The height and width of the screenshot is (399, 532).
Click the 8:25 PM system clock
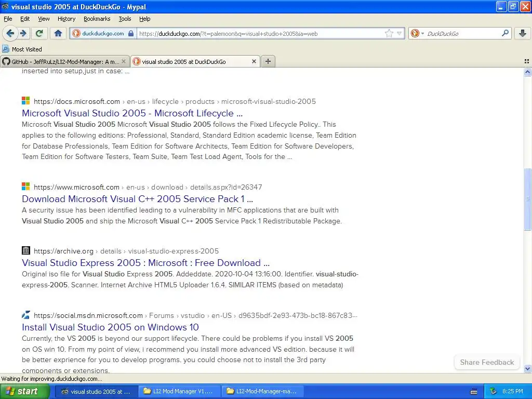coord(513,391)
